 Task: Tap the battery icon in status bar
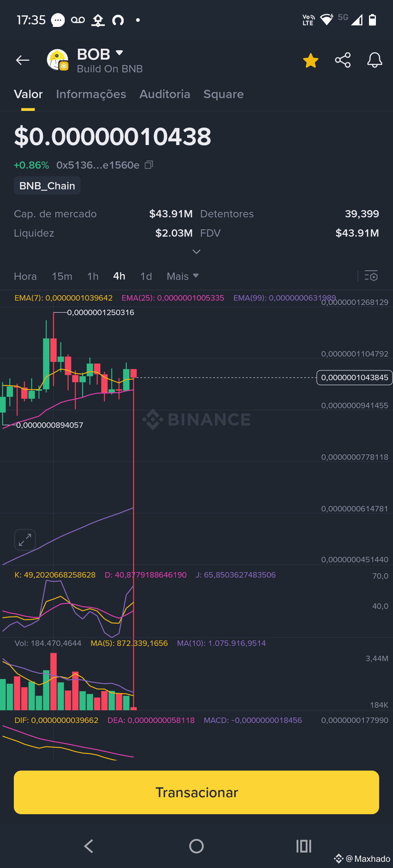pyautogui.click(x=372, y=20)
